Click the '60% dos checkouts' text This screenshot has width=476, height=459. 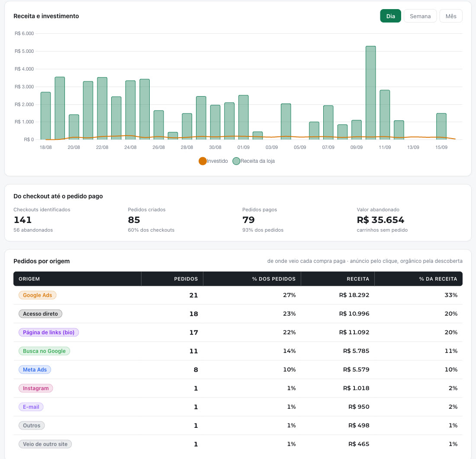pyautogui.click(x=151, y=230)
